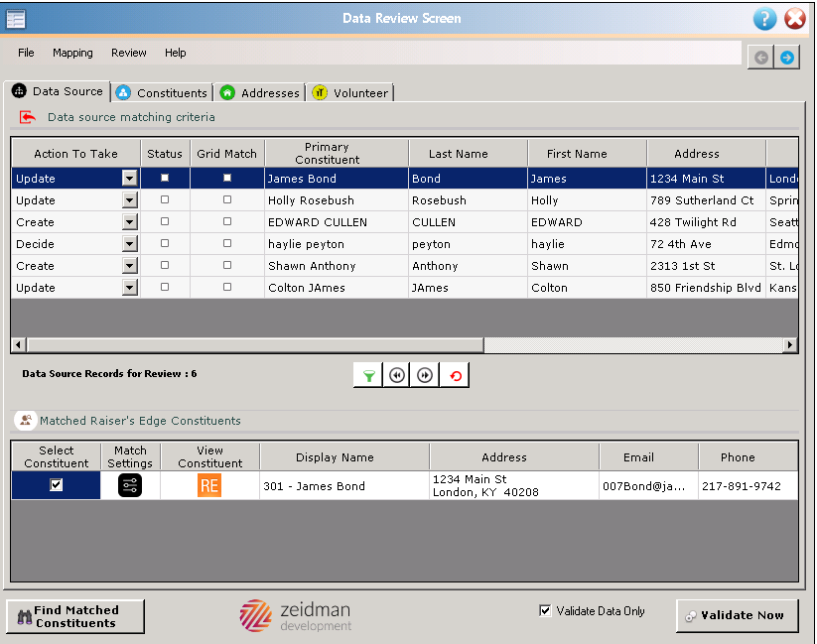Click the 007Bond email cell
Image resolution: width=817 pixels, height=644 pixels.
[648, 485]
